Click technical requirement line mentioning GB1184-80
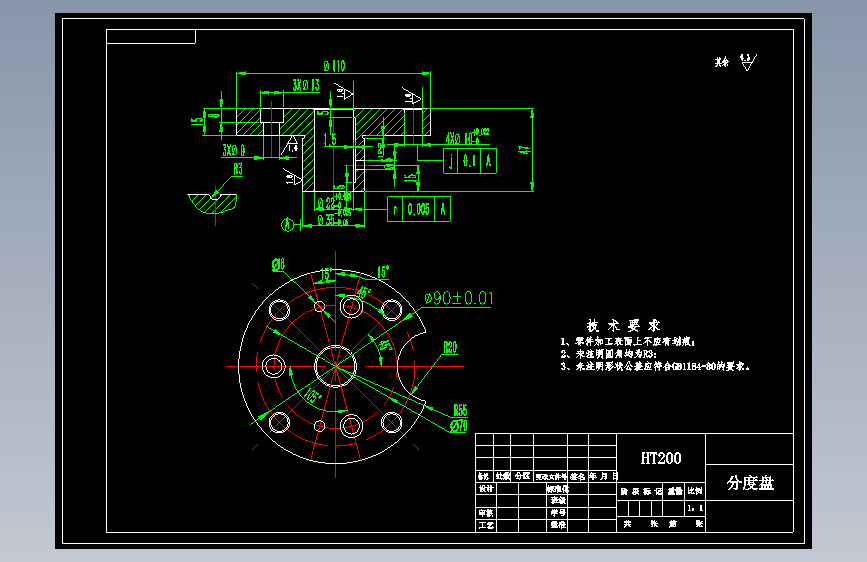 click(x=655, y=366)
